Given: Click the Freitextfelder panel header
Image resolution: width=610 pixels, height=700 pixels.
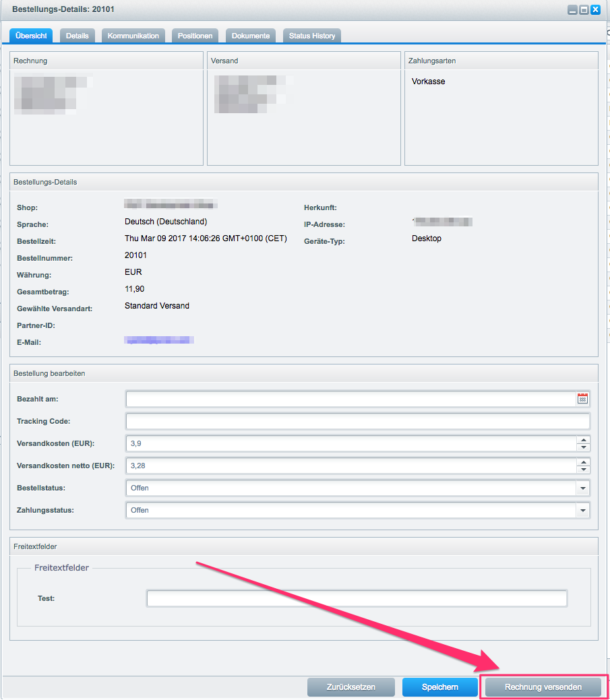Looking at the screenshot, I should point(304,546).
